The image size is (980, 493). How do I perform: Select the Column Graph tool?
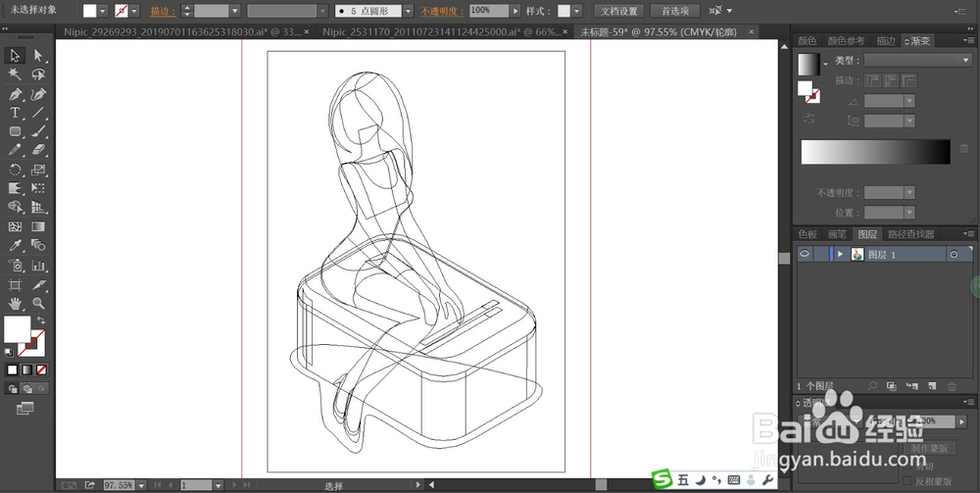pyautogui.click(x=38, y=266)
